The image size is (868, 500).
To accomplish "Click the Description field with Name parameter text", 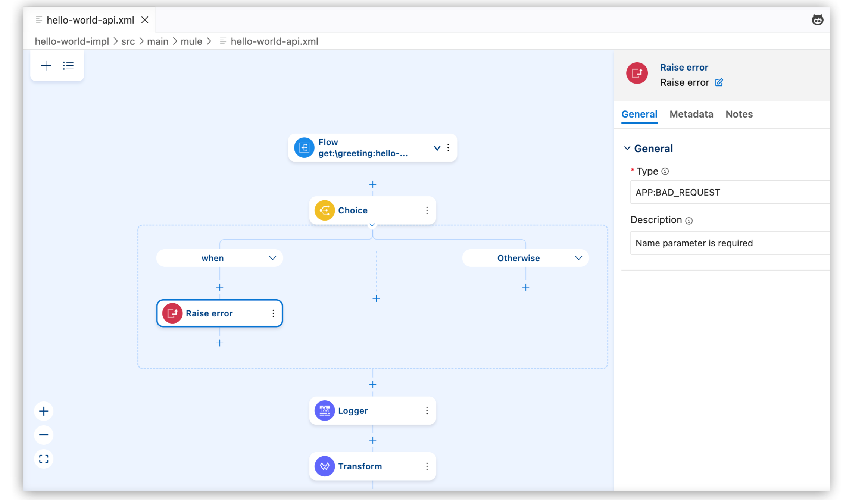I will click(730, 243).
